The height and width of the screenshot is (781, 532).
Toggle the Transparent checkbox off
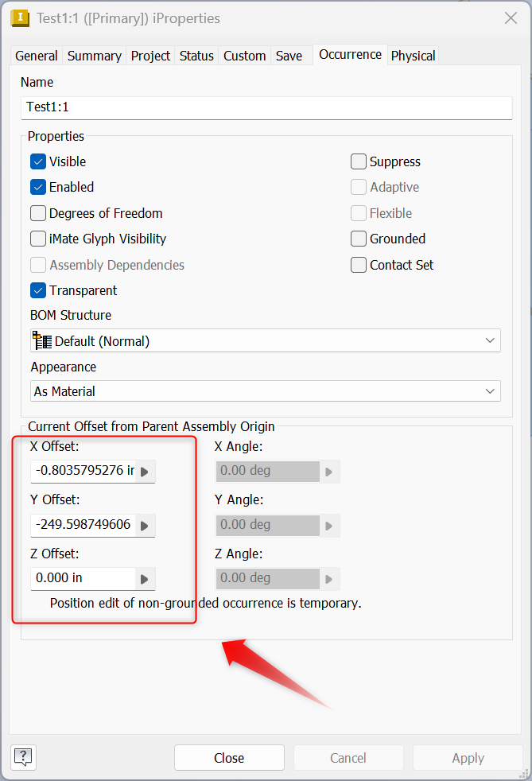pyautogui.click(x=38, y=290)
